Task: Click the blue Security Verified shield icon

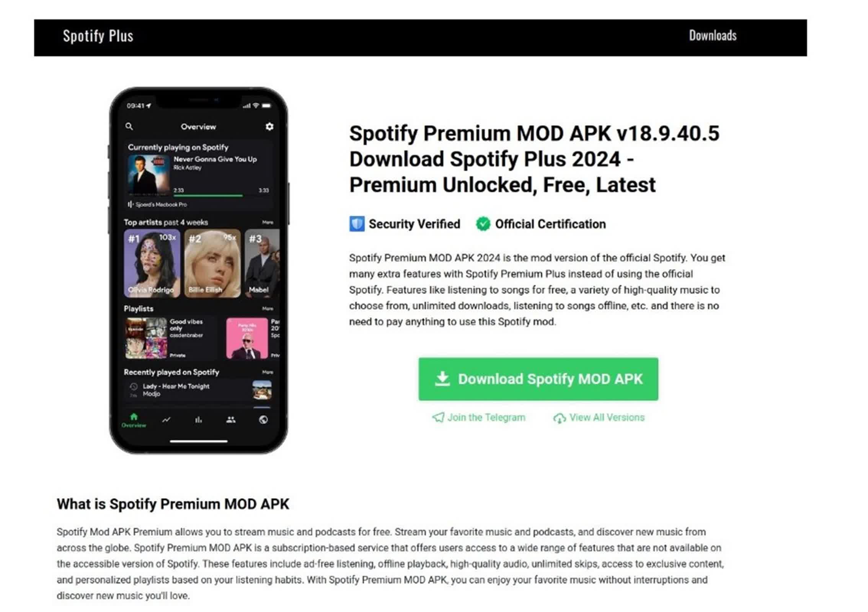Action: click(357, 224)
